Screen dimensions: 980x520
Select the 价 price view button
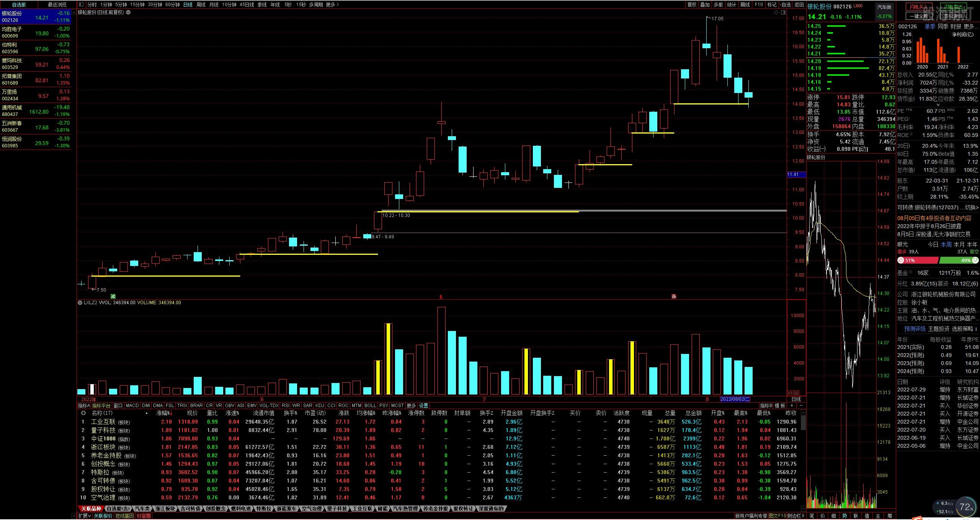coord(823,516)
